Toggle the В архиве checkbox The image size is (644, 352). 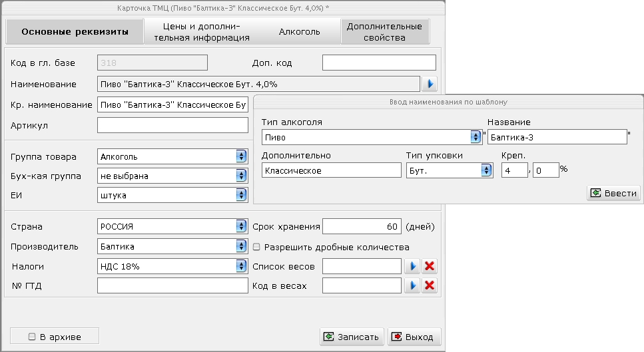32,337
